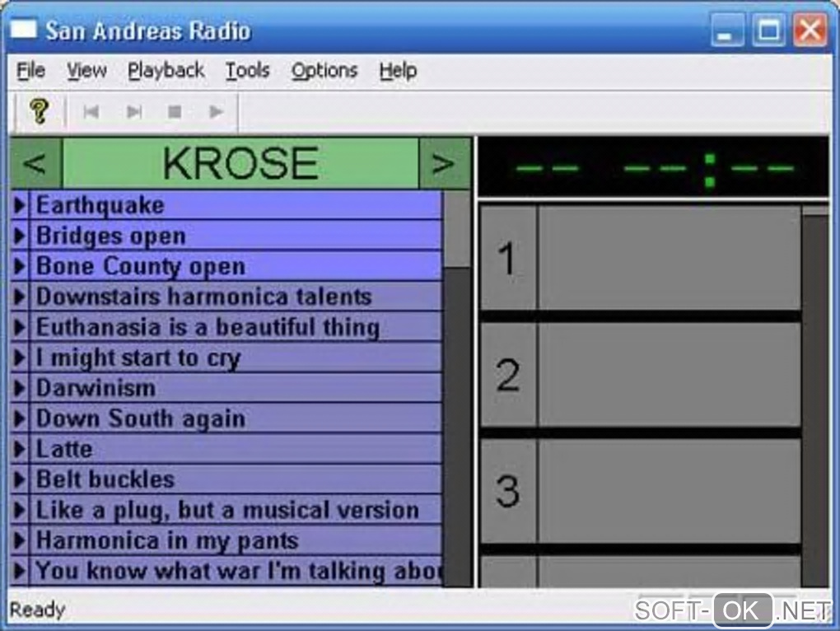Play the You know what war arrow
Image resolution: width=840 pixels, height=631 pixels.
(x=20, y=571)
